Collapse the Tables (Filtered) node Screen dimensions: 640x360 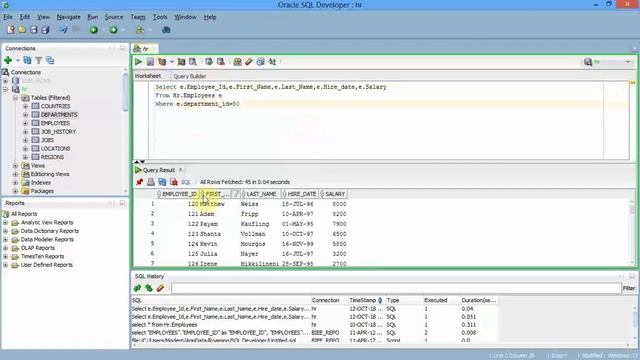[x=16, y=98]
